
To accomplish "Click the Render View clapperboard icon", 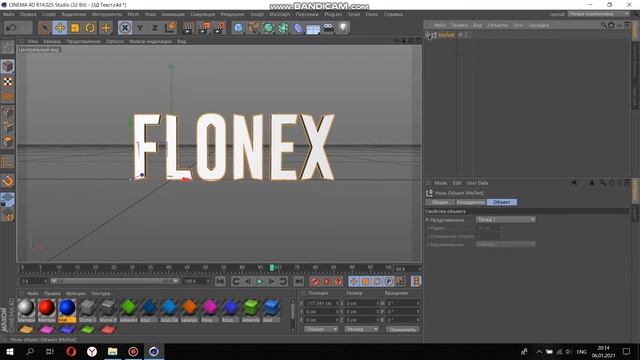I will 188,28.
